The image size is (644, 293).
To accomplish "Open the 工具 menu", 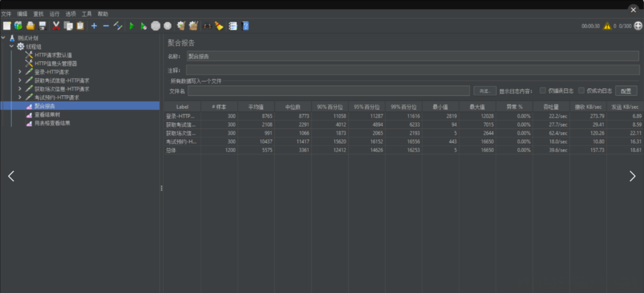I will (x=87, y=14).
